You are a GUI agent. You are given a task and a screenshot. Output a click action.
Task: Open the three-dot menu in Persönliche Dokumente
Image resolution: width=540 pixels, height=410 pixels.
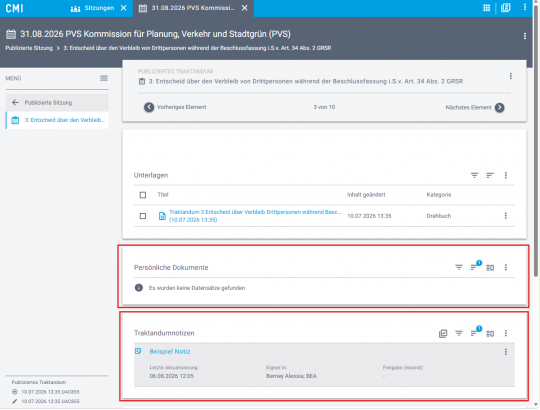point(506,267)
